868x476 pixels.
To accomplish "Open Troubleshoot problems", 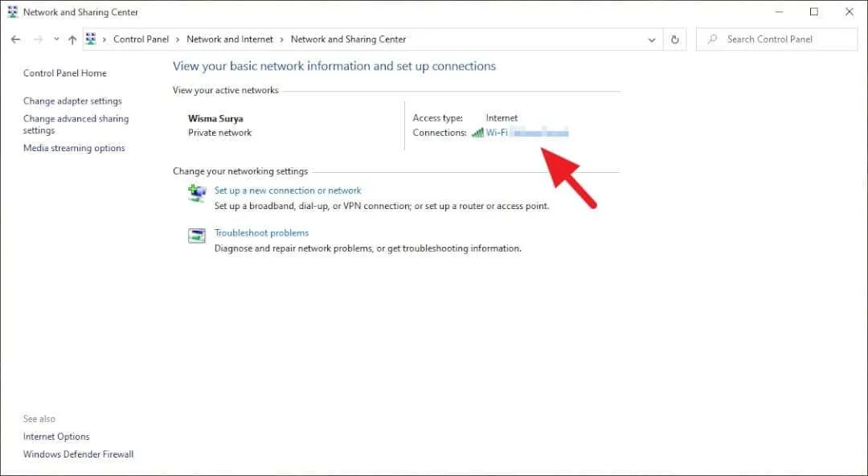I will (261, 232).
